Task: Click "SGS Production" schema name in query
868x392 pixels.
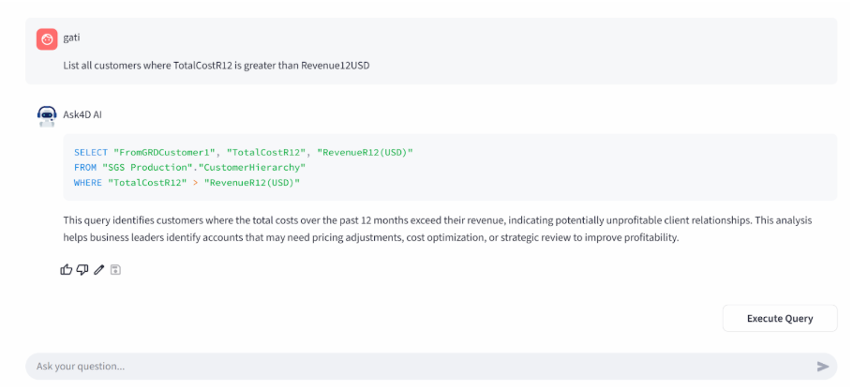Action: point(141,167)
